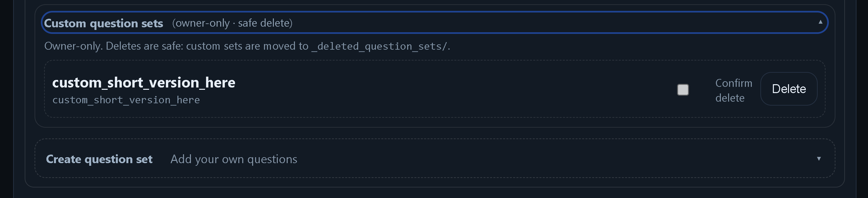Click "custom sets are moved to" text
The height and width of the screenshot is (198, 868).
(x=247, y=46)
